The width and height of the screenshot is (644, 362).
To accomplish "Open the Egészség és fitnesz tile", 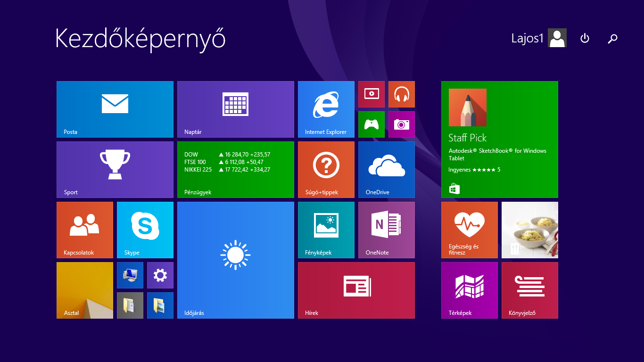I will [470, 230].
